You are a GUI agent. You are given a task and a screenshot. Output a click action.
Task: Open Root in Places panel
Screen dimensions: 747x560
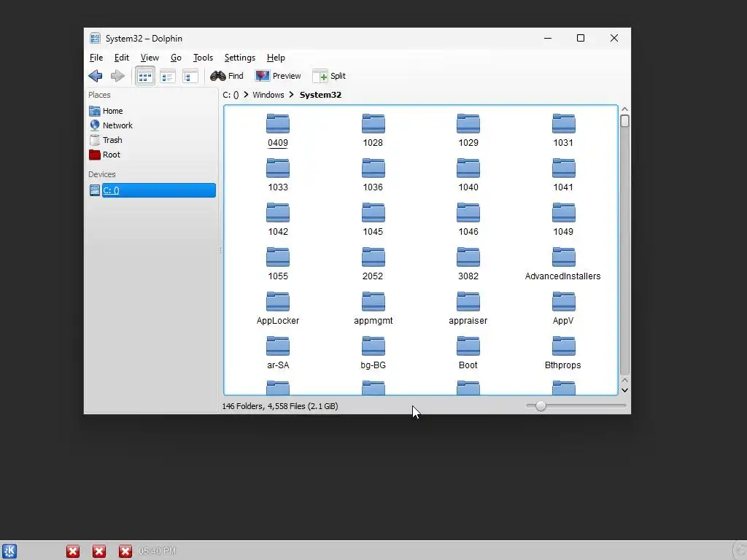pyautogui.click(x=104, y=155)
